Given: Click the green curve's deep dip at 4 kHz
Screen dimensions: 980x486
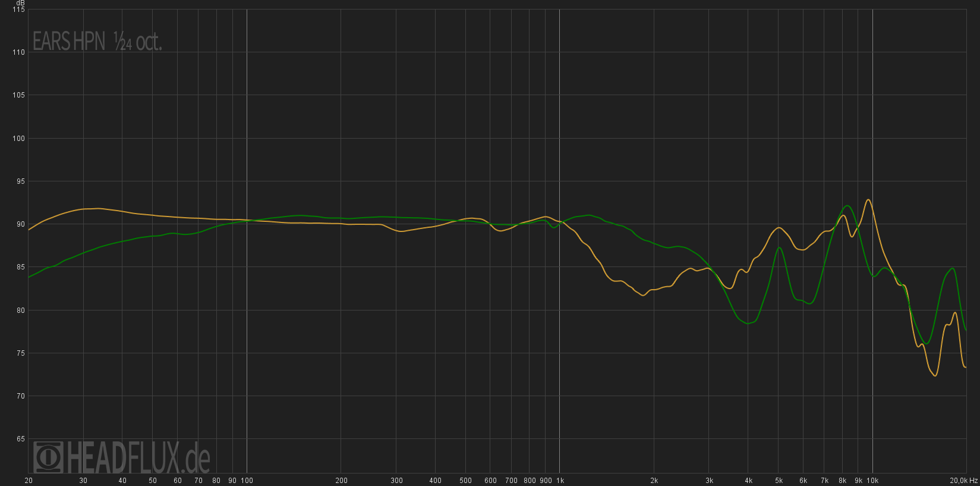Looking at the screenshot, I should click(748, 324).
